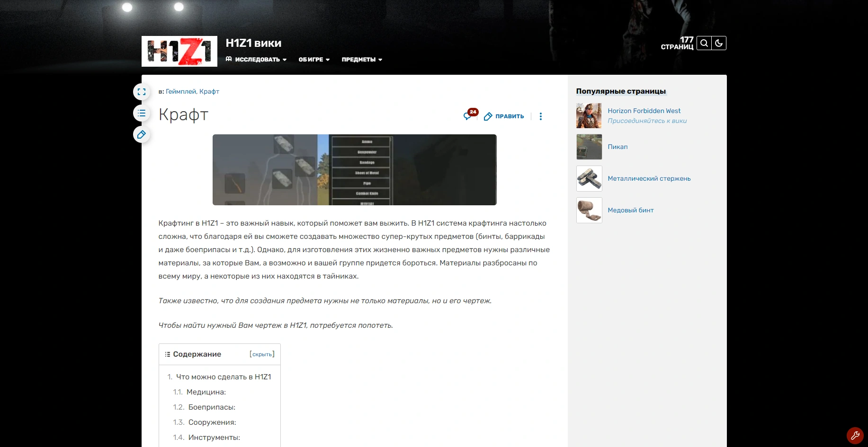The width and height of the screenshot is (868, 447).
Task: Click the Пикап thumbnail image
Action: tap(589, 147)
